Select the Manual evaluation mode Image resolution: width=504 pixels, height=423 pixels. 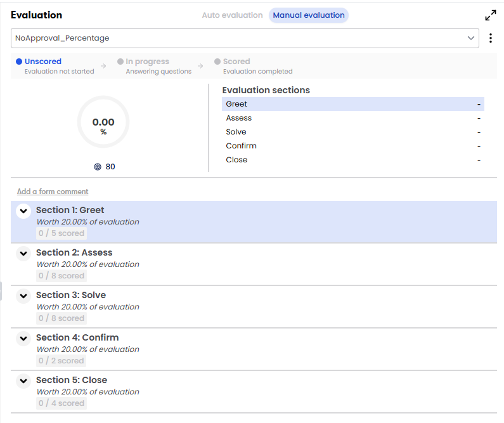309,15
